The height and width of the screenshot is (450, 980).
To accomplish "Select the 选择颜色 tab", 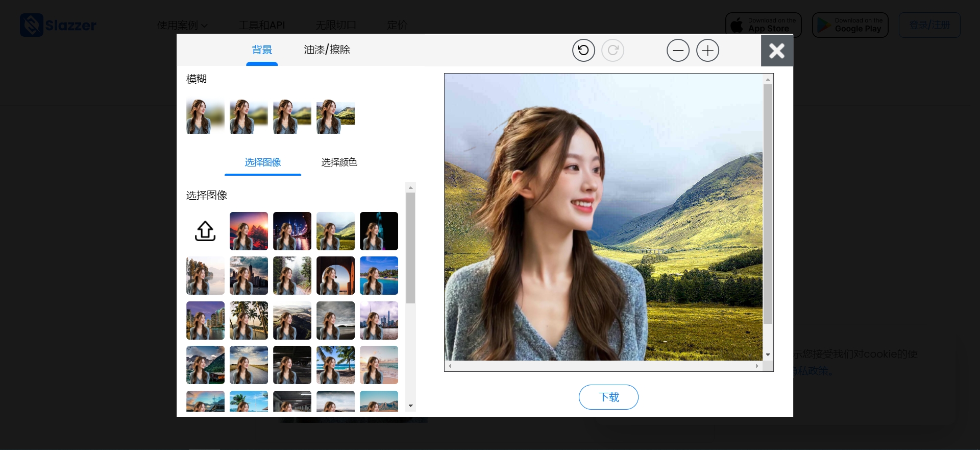I will (x=339, y=162).
